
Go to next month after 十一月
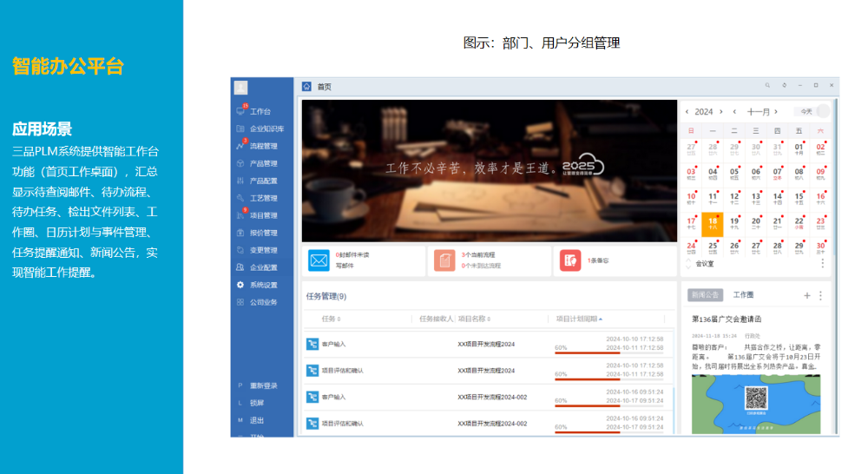776,112
